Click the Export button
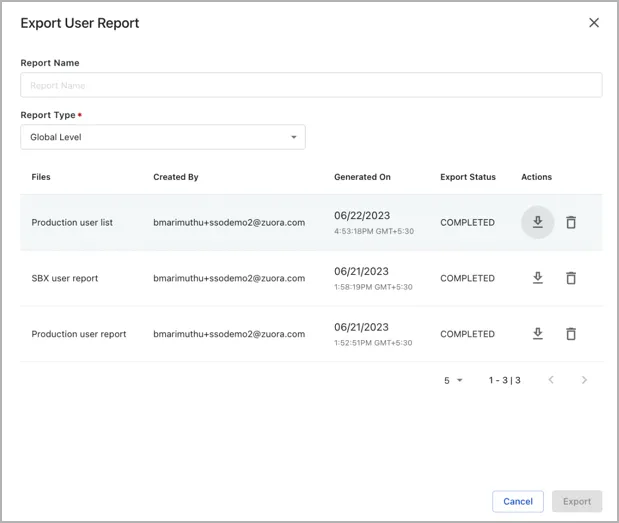Screen dimensions: 619x523 (x=577, y=501)
